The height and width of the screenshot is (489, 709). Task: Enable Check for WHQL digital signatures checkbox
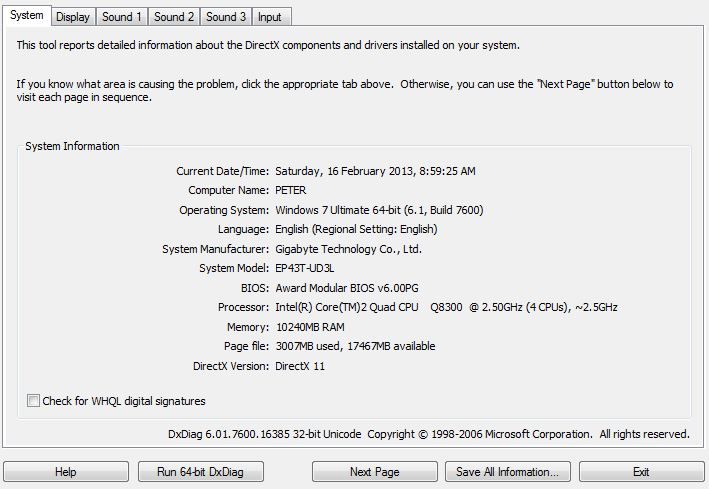pos(34,401)
